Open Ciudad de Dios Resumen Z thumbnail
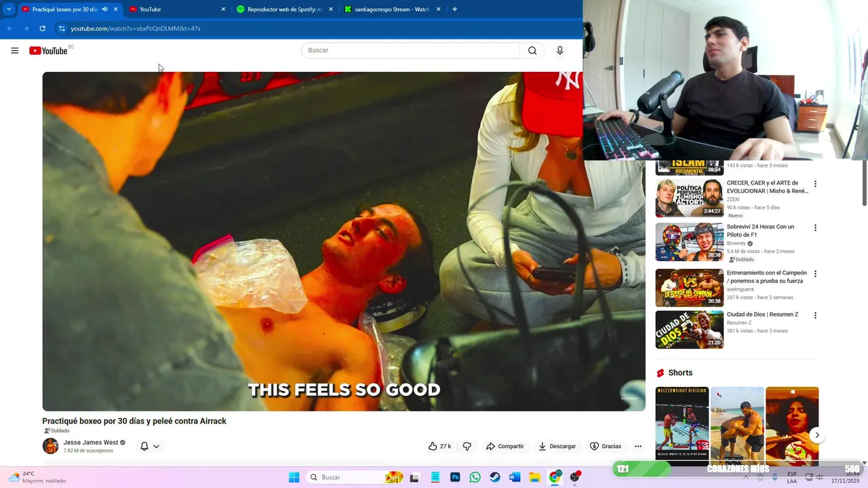Image resolution: width=868 pixels, height=488 pixels. coord(689,329)
